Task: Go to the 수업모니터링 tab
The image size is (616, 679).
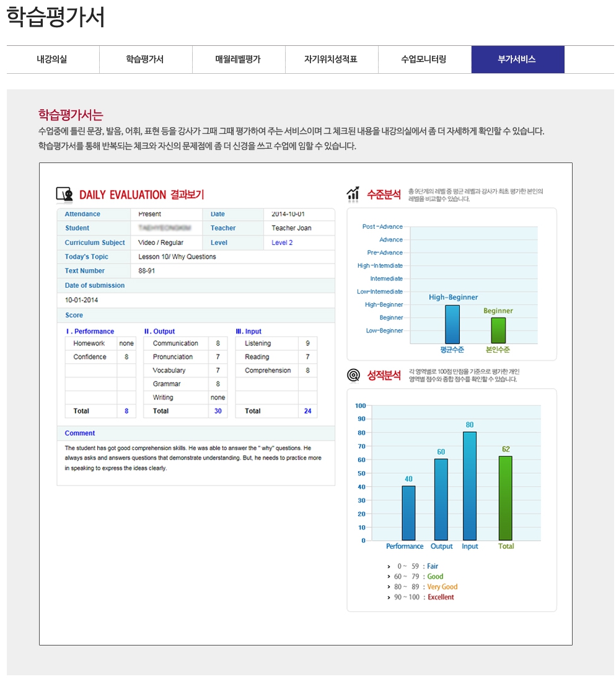Action: pos(424,60)
